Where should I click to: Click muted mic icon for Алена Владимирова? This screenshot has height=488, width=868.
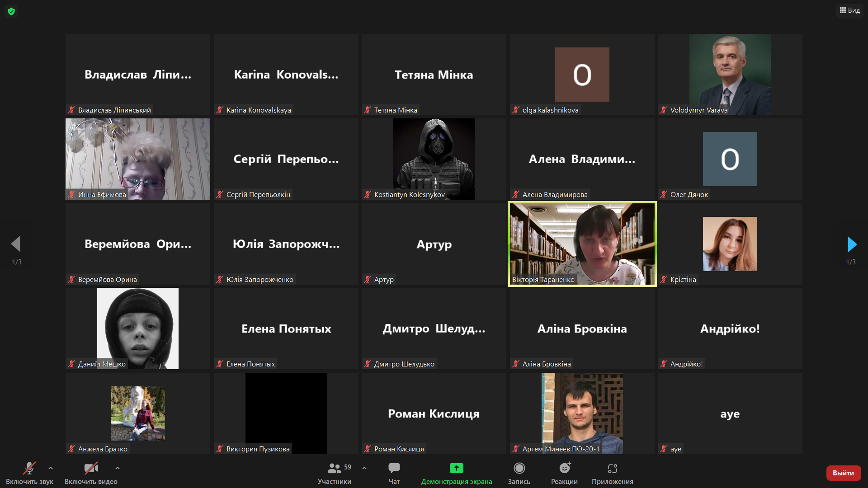[x=516, y=194]
